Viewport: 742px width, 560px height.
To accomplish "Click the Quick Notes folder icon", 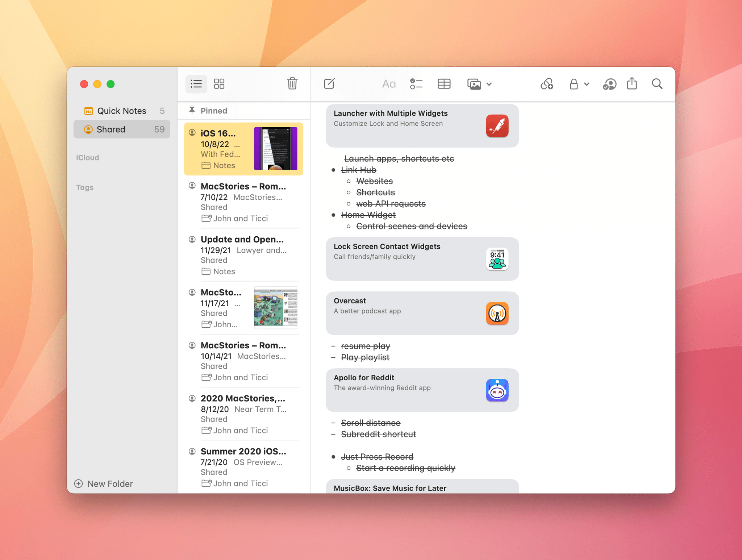I will pyautogui.click(x=88, y=111).
